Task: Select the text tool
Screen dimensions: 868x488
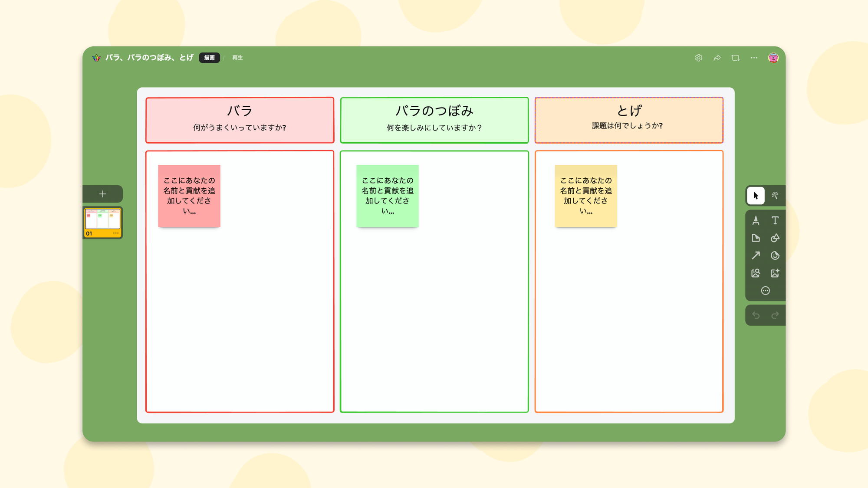Action: (x=775, y=221)
